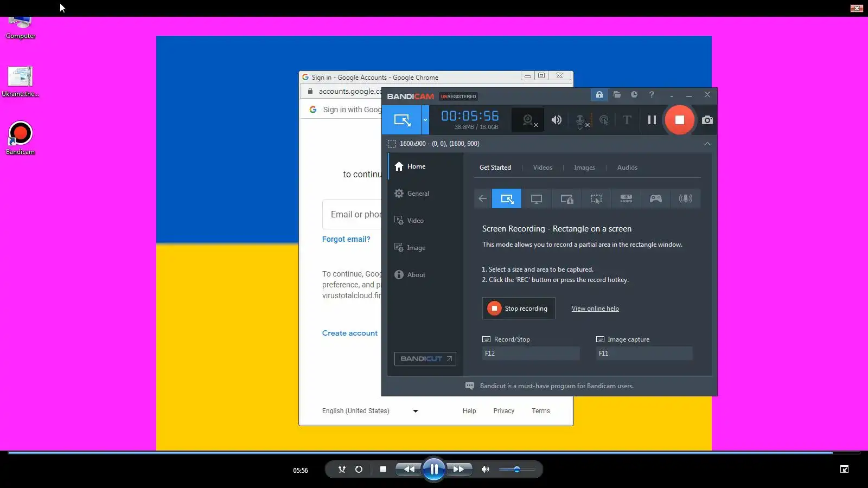Click the Terms link on sign-in page

[x=541, y=411]
